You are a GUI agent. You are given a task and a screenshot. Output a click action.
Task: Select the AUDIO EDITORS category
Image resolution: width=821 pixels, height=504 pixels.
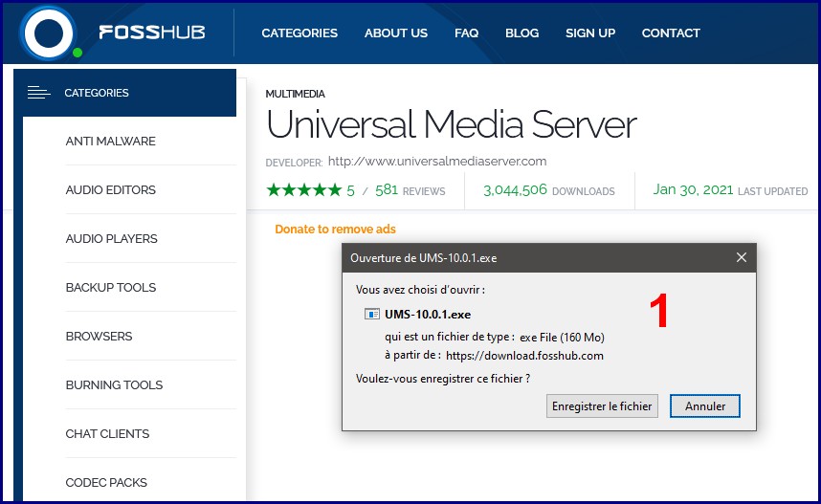tap(110, 190)
